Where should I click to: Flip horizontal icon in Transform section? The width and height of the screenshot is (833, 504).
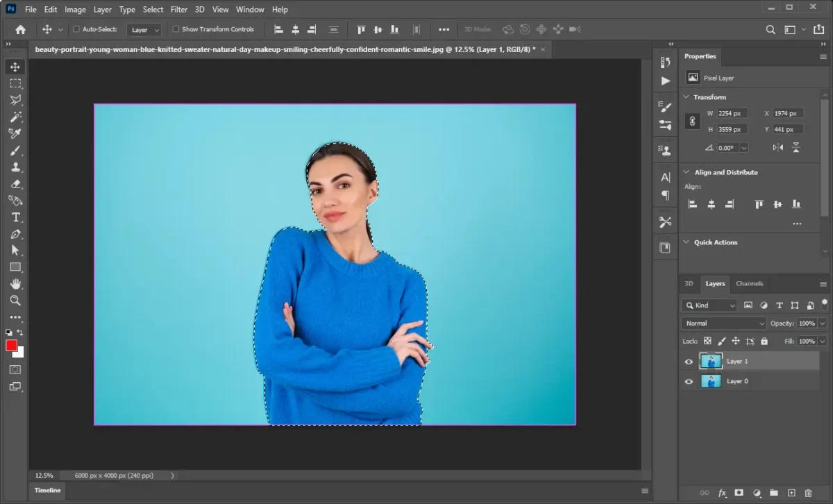point(778,148)
